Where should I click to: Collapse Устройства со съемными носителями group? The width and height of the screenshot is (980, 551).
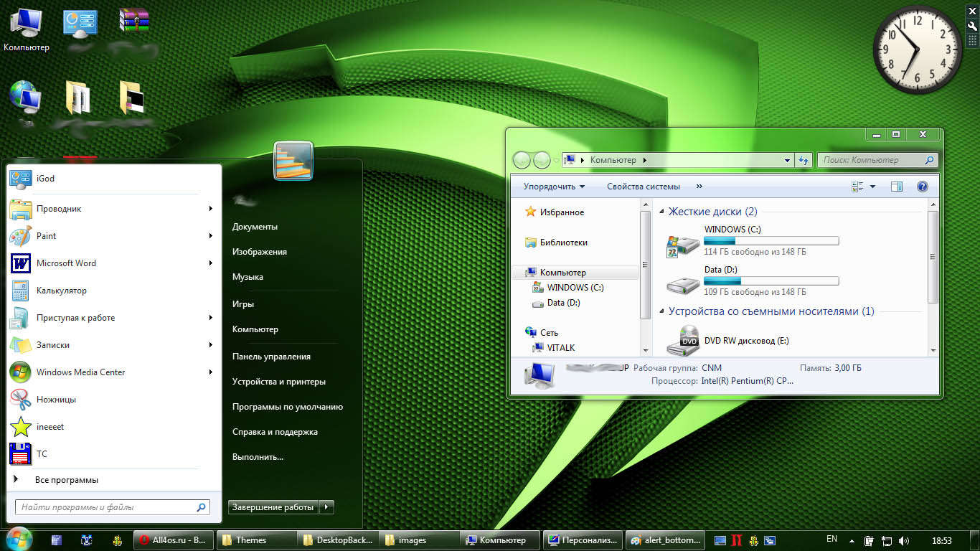click(661, 312)
